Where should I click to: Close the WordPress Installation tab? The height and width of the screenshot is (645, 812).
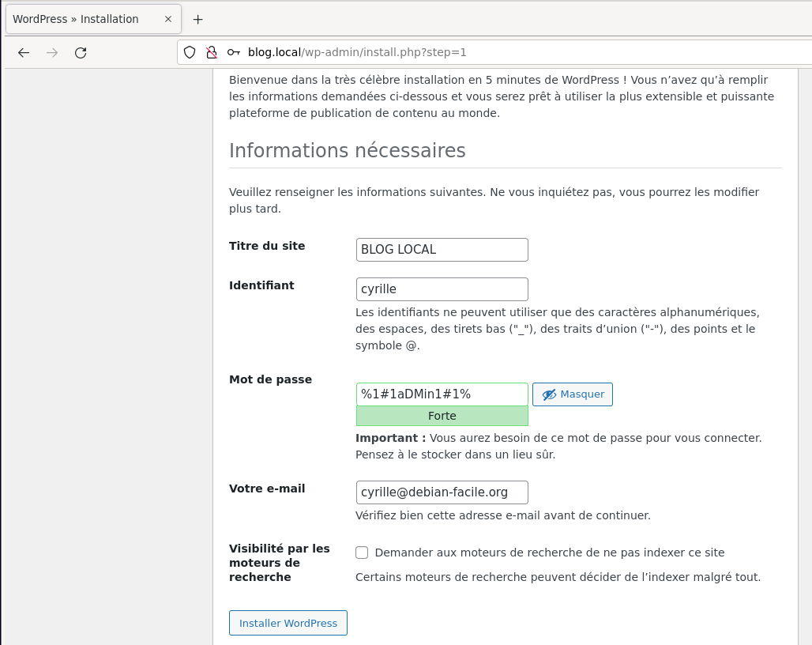[167, 19]
